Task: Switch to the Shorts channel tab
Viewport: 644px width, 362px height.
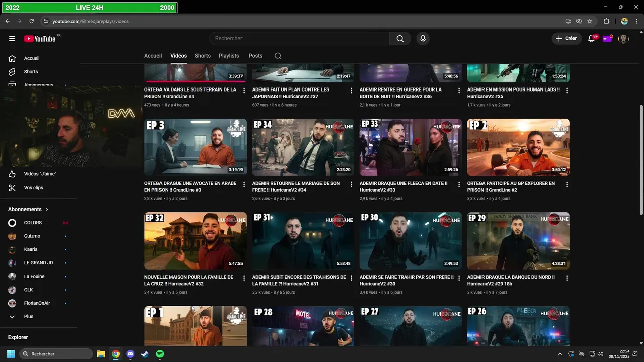Action: click(203, 56)
